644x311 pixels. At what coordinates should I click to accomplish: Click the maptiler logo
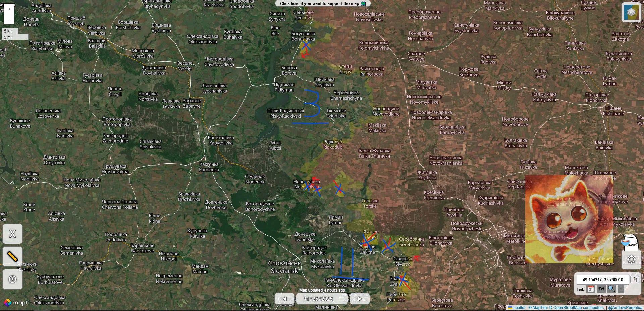[19, 303]
